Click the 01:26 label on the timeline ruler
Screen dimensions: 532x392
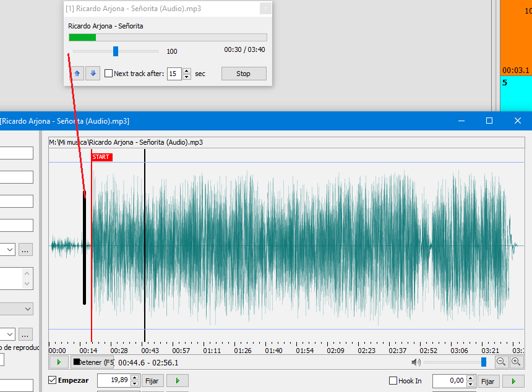(x=242, y=351)
